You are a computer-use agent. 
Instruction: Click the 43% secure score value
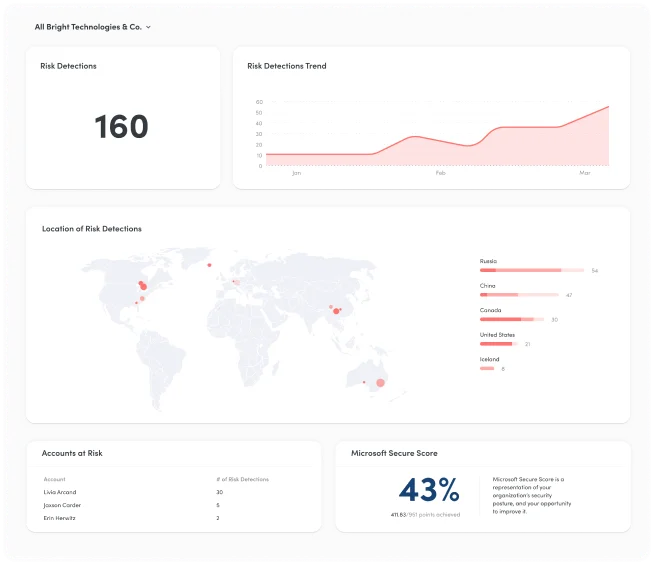point(429,490)
